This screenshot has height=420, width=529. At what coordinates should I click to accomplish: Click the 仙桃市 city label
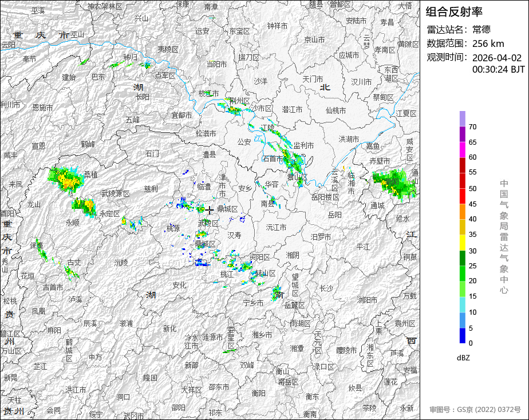(335, 110)
